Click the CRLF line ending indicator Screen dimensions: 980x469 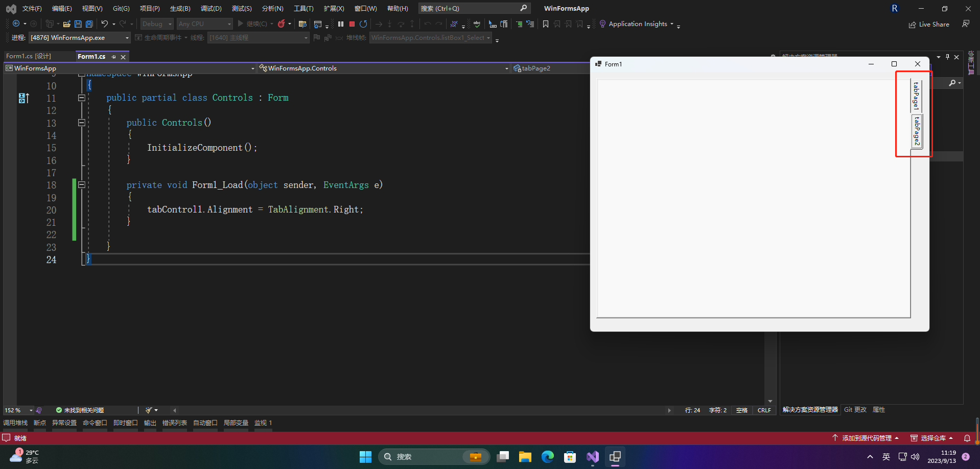tap(764, 410)
